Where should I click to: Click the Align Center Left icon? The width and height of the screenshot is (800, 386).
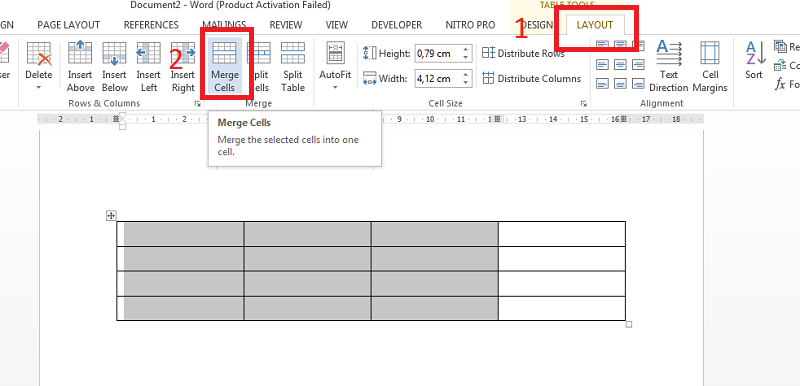tap(603, 64)
